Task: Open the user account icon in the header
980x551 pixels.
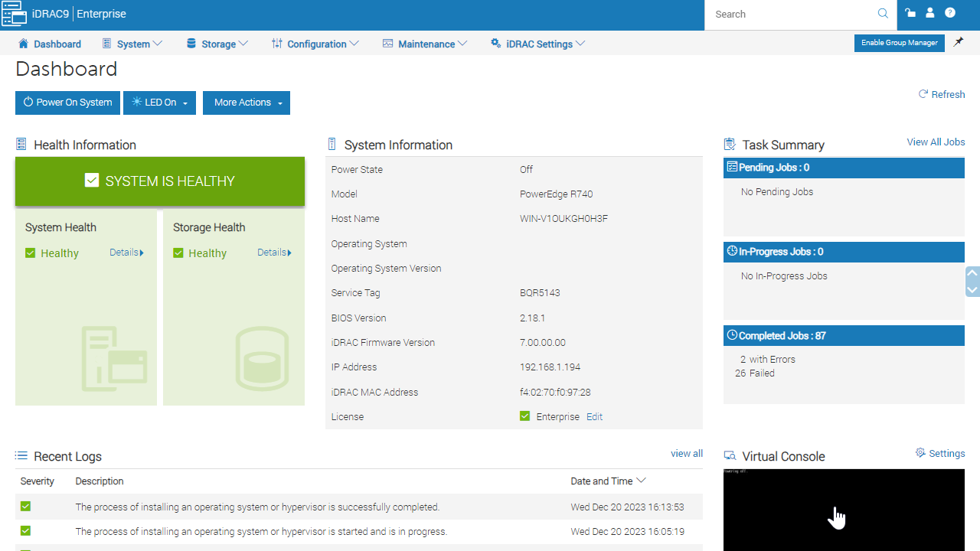Action: point(930,13)
